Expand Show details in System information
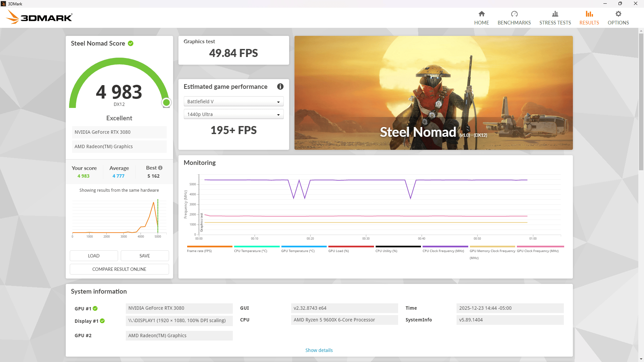644x362 pixels. coord(319,350)
